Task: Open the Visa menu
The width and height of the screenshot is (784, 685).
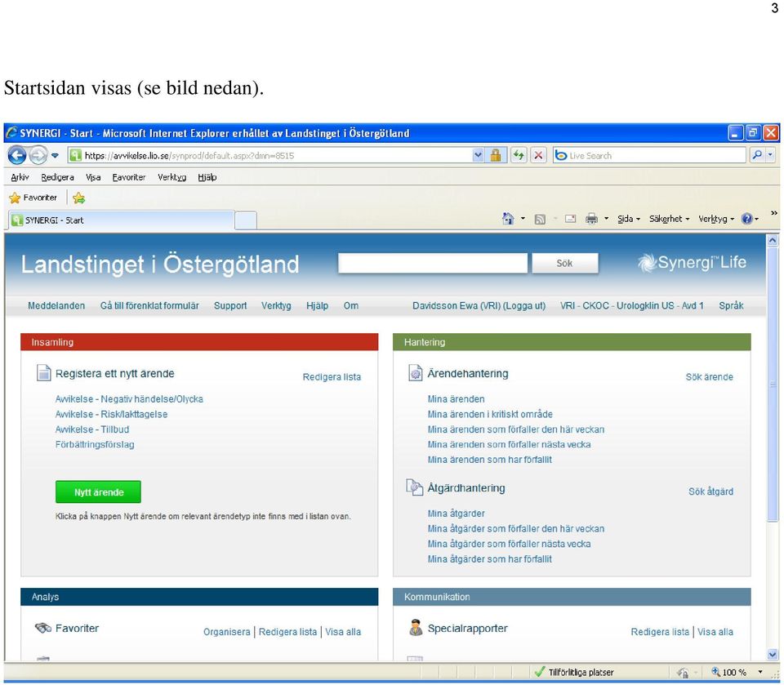Action: (93, 177)
